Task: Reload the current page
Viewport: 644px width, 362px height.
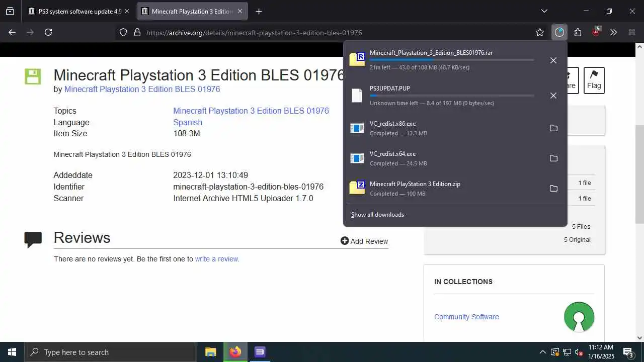Action: 48,32
